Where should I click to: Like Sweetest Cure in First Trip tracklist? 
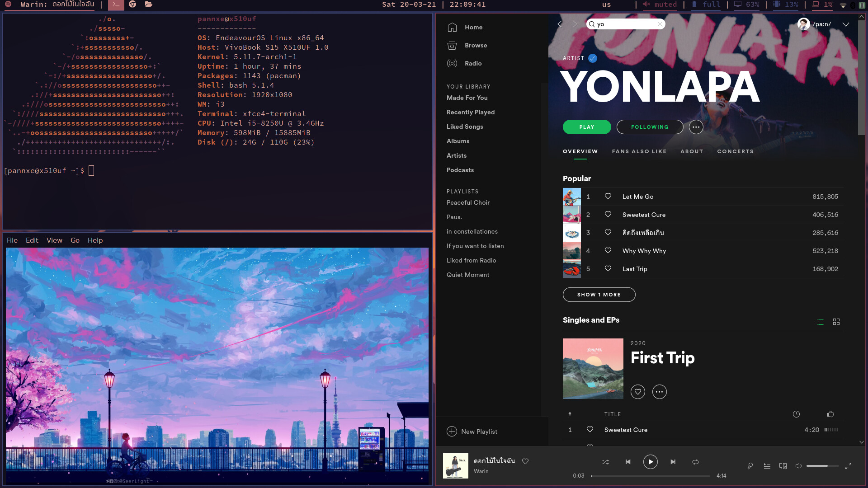(x=590, y=430)
